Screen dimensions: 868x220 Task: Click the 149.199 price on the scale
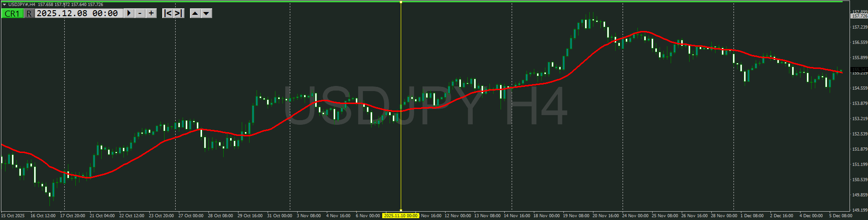[859, 210]
